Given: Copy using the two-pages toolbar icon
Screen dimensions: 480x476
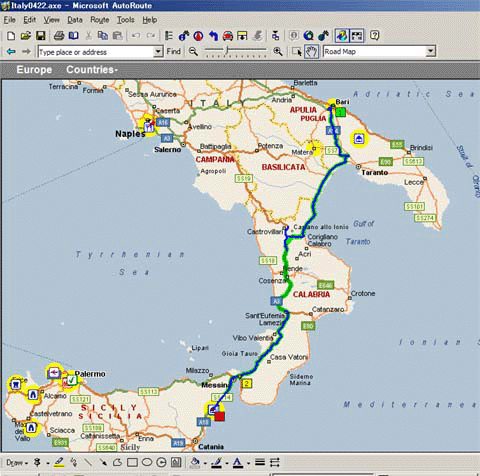Looking at the screenshot, I should pos(103,36).
